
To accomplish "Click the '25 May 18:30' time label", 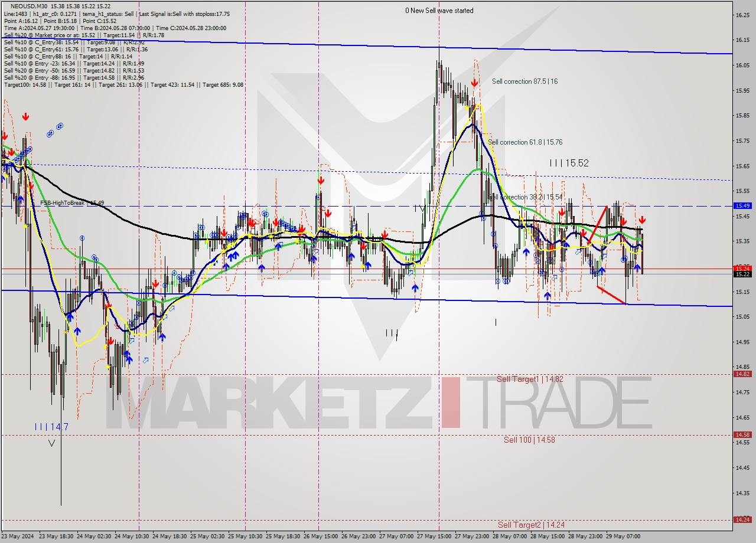I will tap(282, 537).
